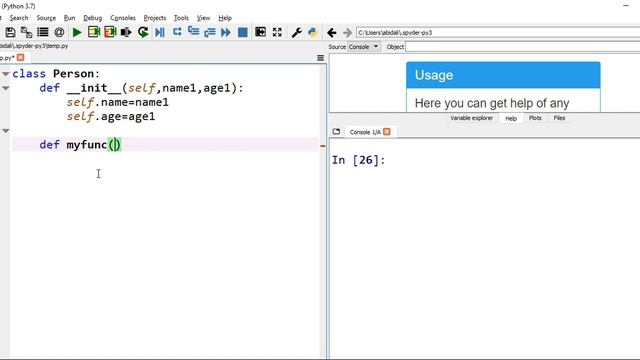640x360 pixels.
Task: Open the Help menu in menu bar
Action: click(225, 18)
